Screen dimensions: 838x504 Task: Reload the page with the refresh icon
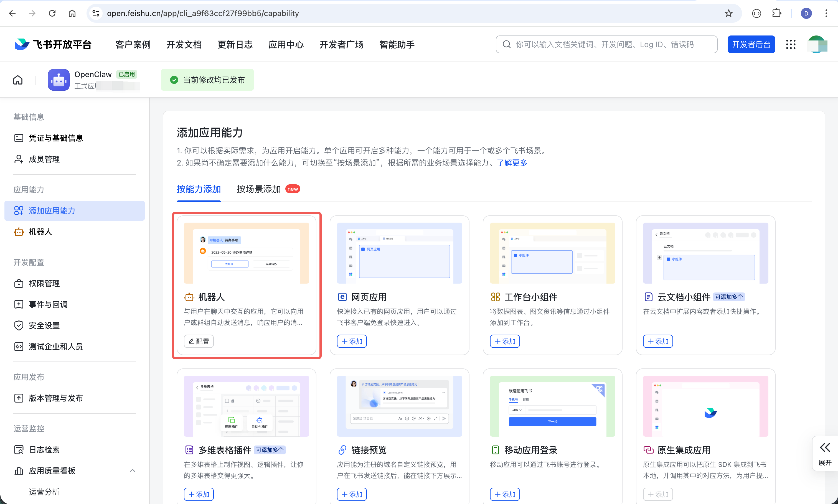point(52,13)
